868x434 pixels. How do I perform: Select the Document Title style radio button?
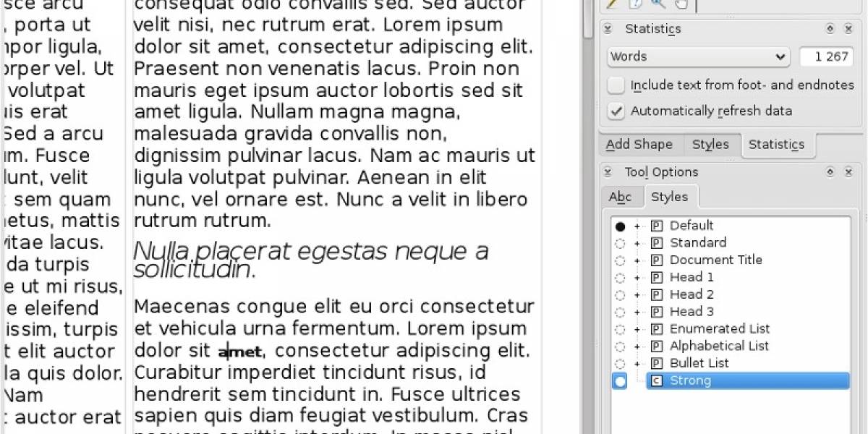(620, 260)
